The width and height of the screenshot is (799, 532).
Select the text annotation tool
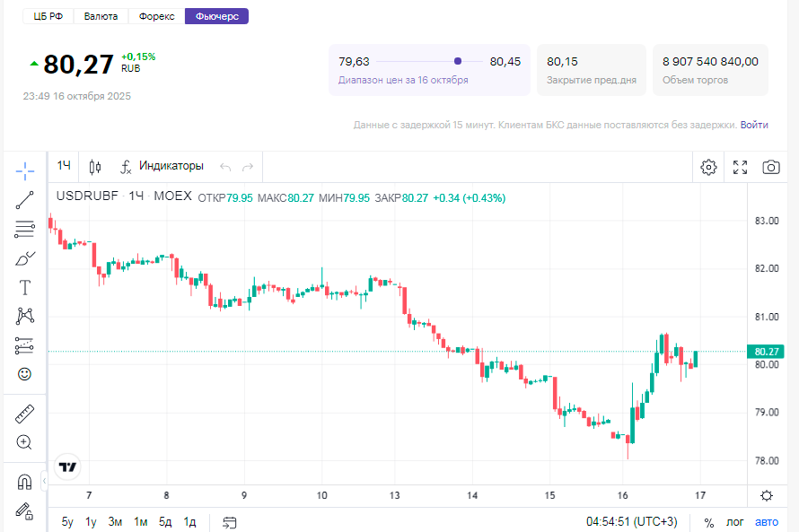click(x=25, y=287)
